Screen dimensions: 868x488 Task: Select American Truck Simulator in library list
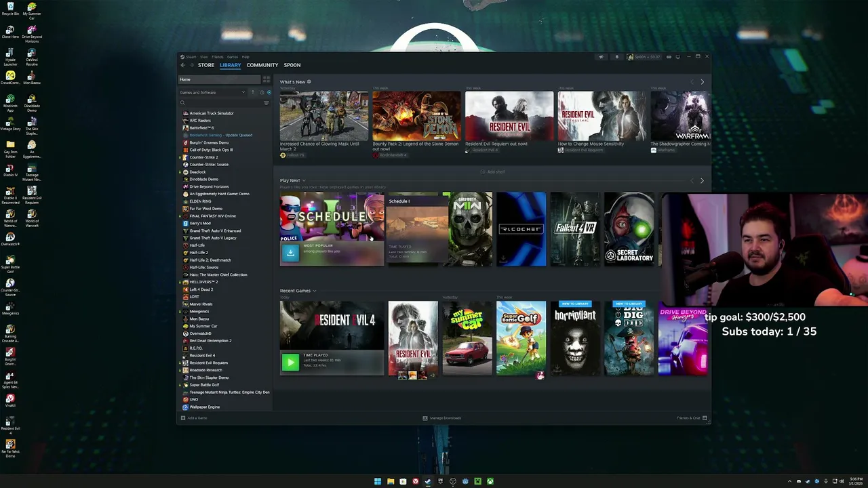click(x=212, y=113)
